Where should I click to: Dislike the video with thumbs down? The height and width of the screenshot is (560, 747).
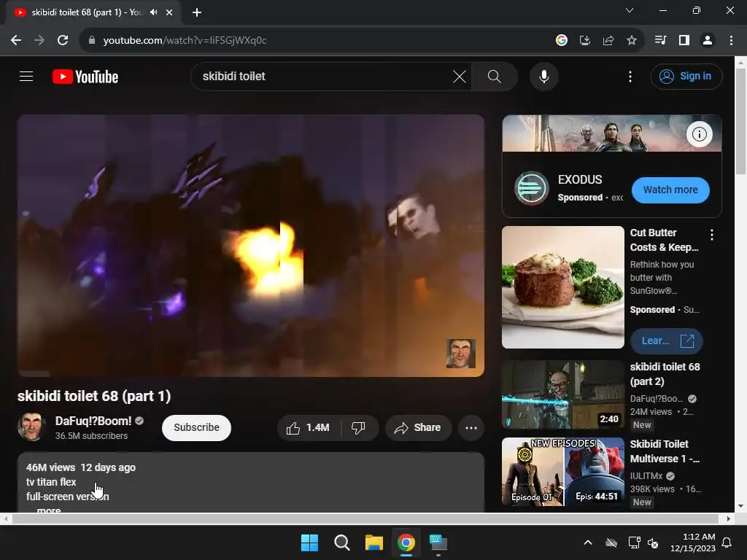point(359,427)
